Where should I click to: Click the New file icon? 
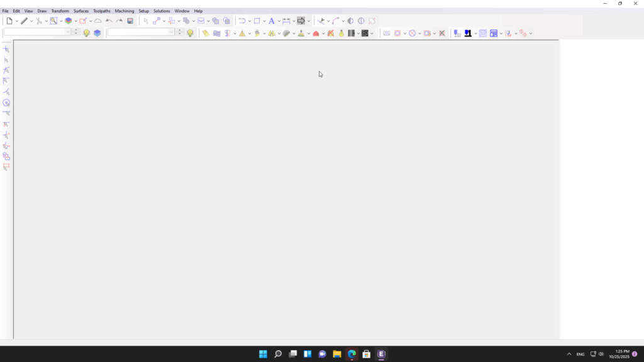(9, 21)
